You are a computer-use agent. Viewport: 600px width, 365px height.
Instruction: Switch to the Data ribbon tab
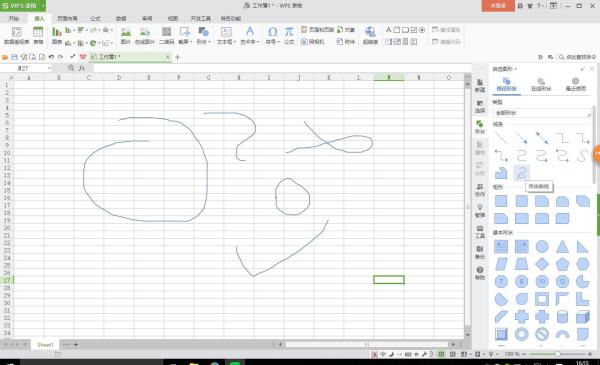tap(121, 18)
